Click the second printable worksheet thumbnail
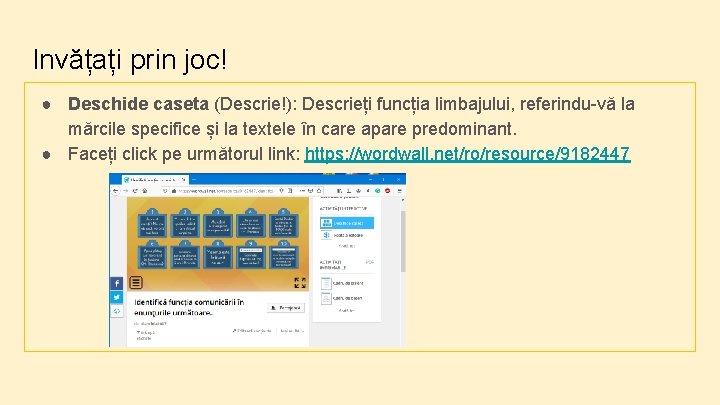Image resolution: width=720 pixels, height=405 pixels. pyautogui.click(x=326, y=298)
